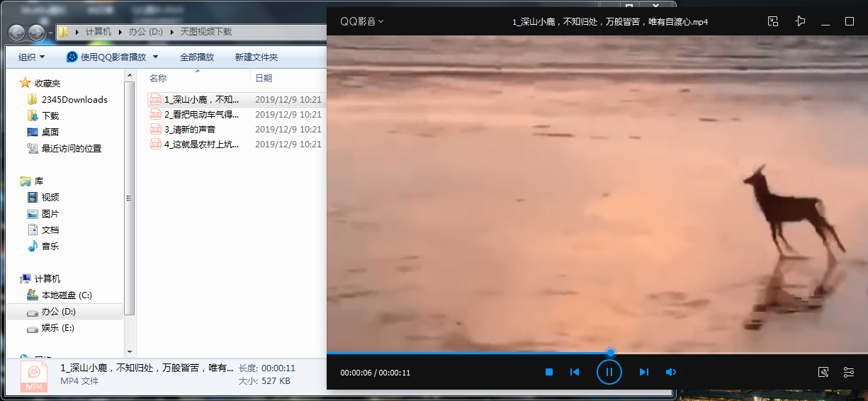Screen dimensions: 868x401
Task: Click 办公 (D:) in the address bar
Action: [x=146, y=32]
